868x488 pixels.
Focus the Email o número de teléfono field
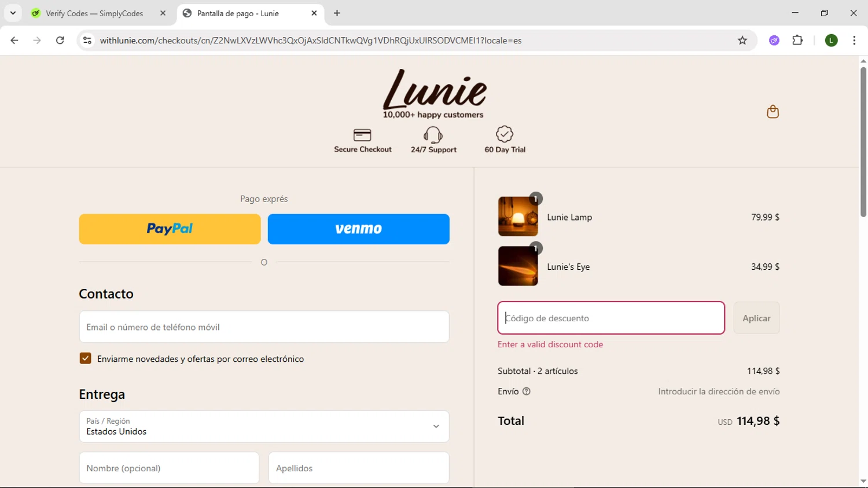point(264,327)
